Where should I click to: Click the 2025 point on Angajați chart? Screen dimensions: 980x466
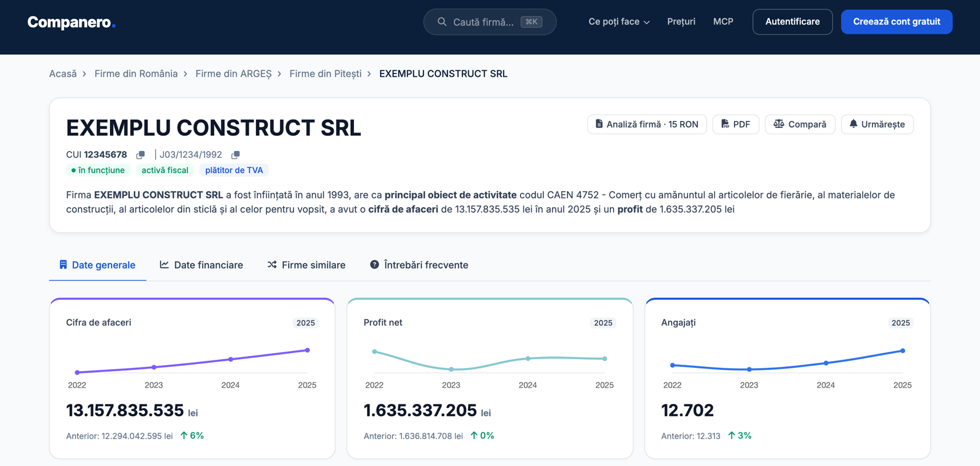[903, 350]
